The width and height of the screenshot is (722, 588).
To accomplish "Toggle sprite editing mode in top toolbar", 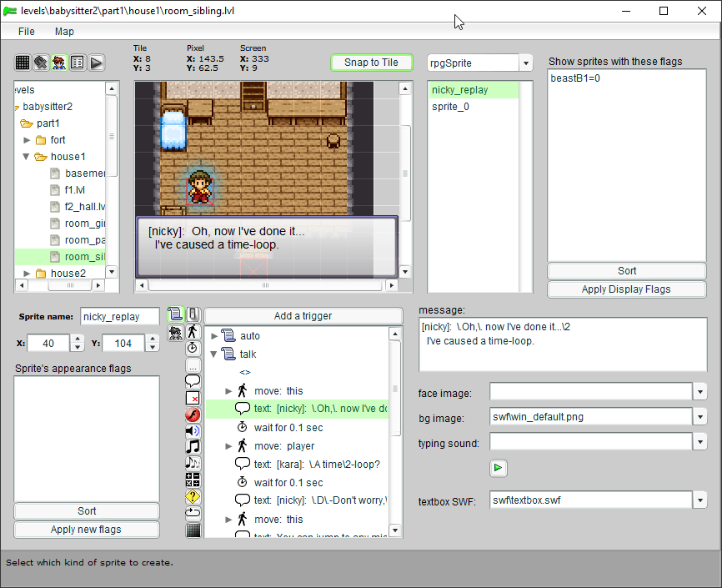I will coord(59,63).
